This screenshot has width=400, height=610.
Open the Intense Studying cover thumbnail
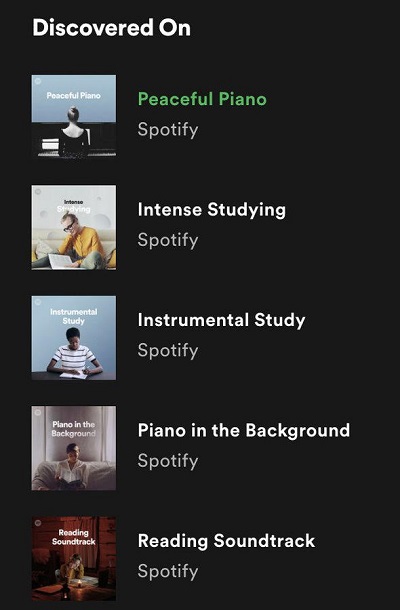coord(74,227)
